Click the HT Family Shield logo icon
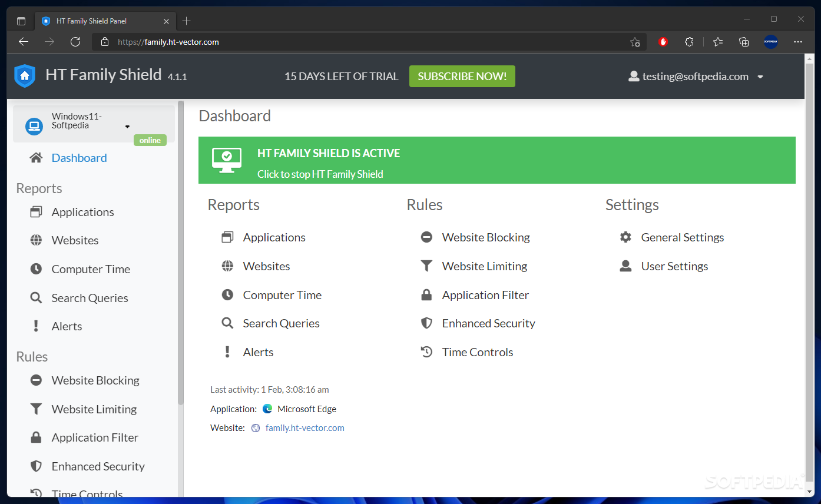The image size is (821, 504). coord(25,76)
